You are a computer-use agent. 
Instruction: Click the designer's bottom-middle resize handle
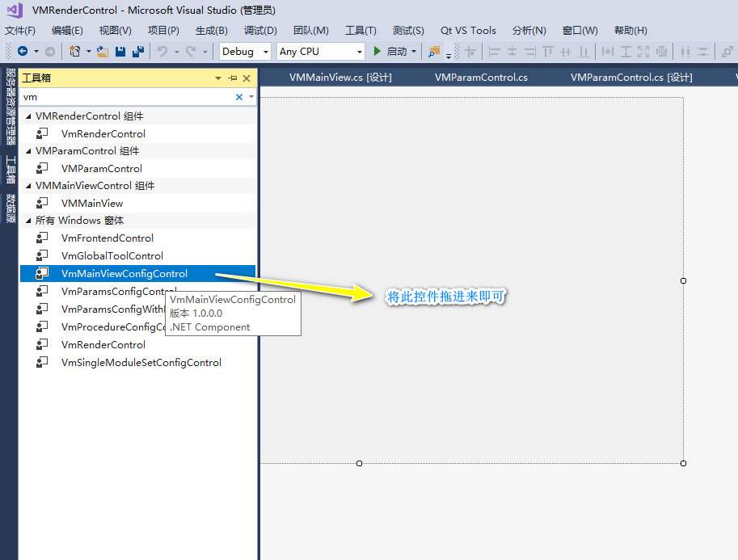[359, 464]
